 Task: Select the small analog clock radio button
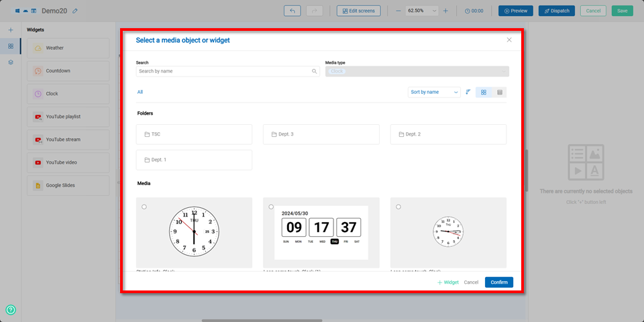(x=398, y=207)
